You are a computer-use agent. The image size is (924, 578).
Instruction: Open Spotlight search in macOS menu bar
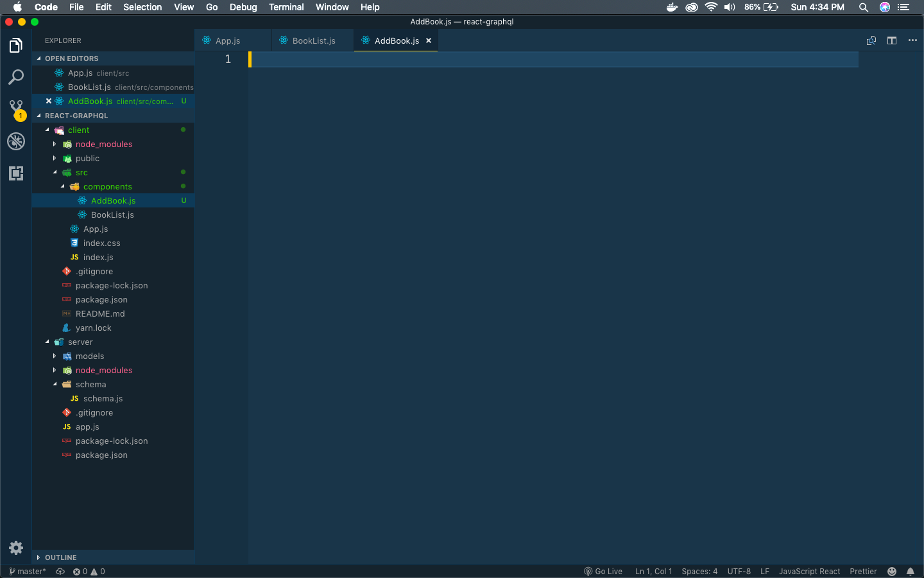point(864,7)
